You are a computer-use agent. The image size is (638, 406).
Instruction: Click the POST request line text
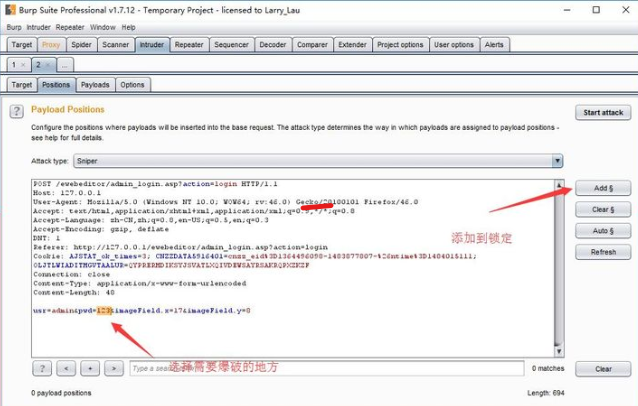coord(155,184)
